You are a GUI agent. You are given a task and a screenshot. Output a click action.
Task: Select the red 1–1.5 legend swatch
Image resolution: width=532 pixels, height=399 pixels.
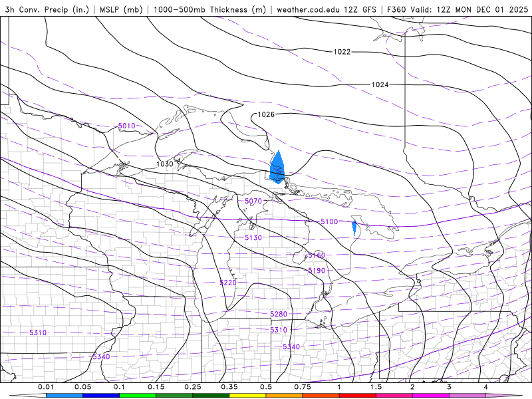point(358,396)
